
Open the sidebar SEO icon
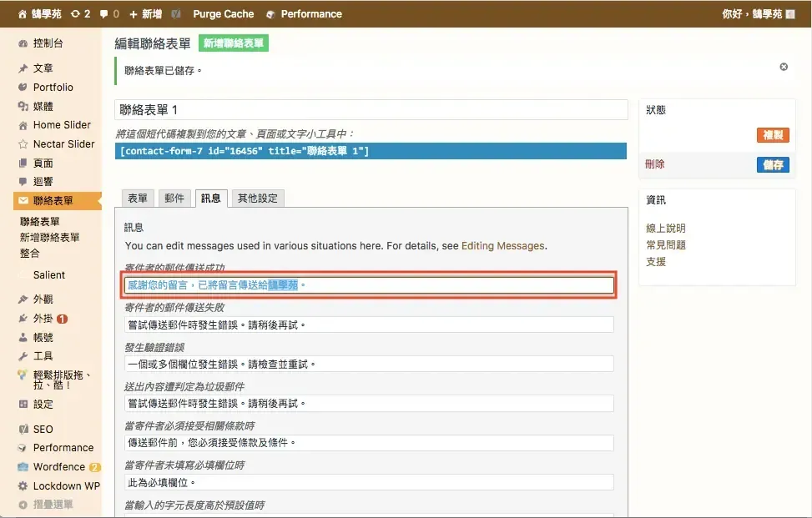[23, 429]
